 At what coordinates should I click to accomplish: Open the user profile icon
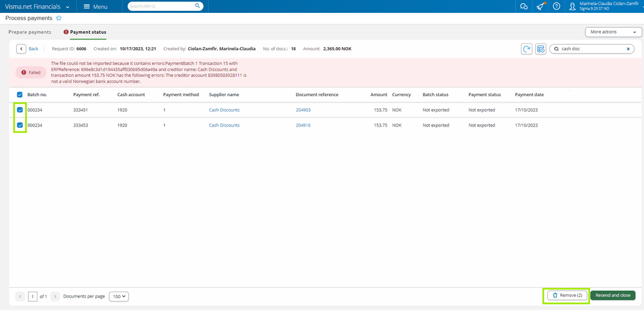tap(572, 6)
